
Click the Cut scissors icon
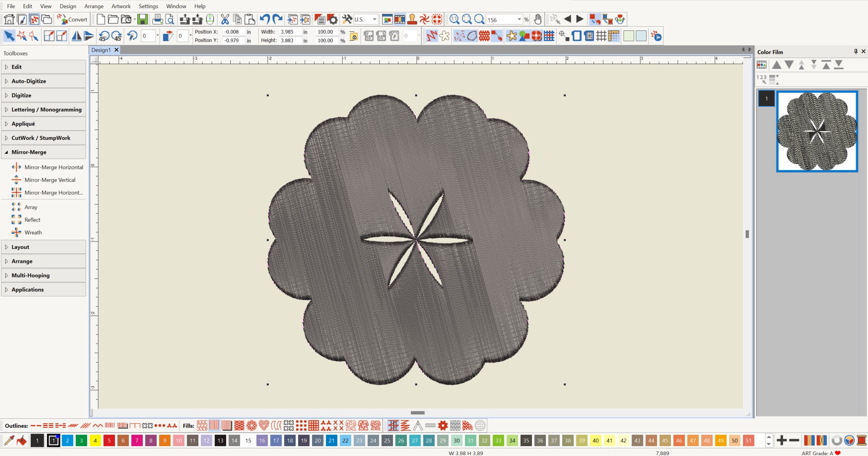pyautogui.click(x=225, y=19)
